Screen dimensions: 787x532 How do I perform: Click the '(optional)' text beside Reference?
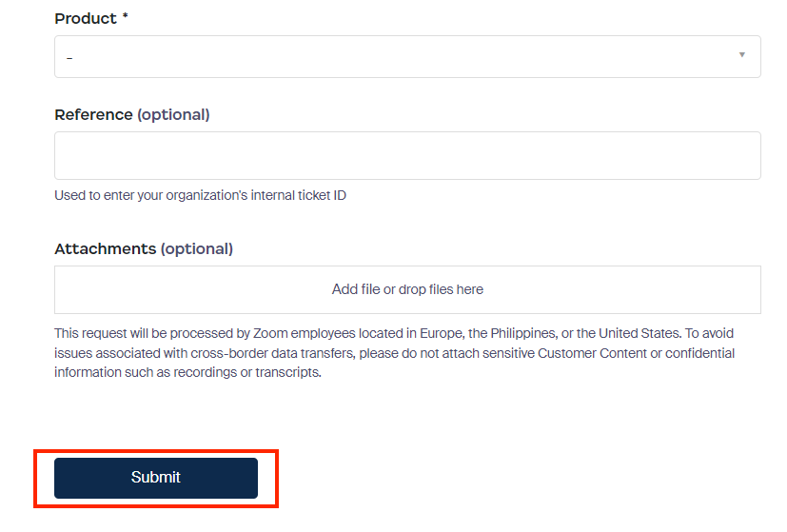[x=173, y=115]
